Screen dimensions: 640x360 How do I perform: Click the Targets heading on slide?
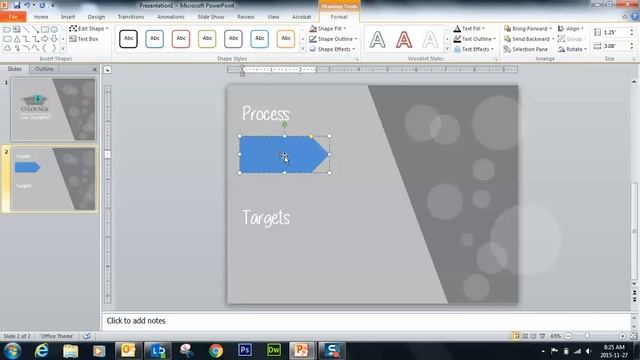[x=266, y=218]
